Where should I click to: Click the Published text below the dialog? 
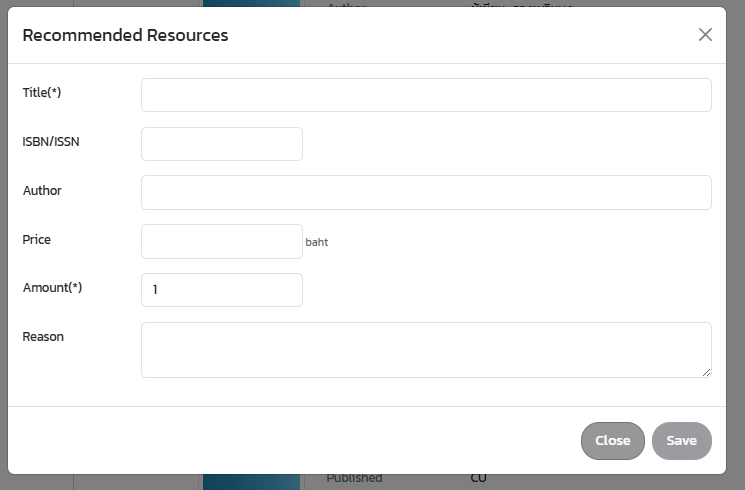354,478
